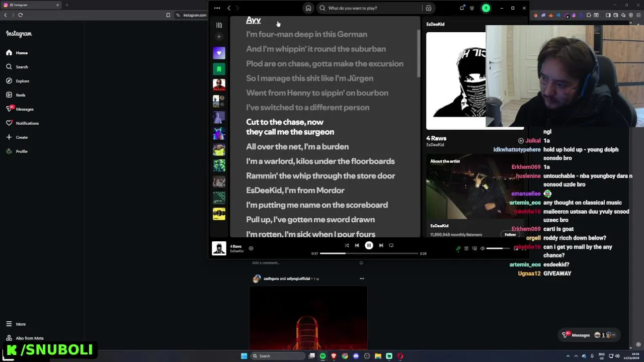The width and height of the screenshot is (644, 362).
Task: Go forward with Spotify's right arrow
Action: (237, 8)
